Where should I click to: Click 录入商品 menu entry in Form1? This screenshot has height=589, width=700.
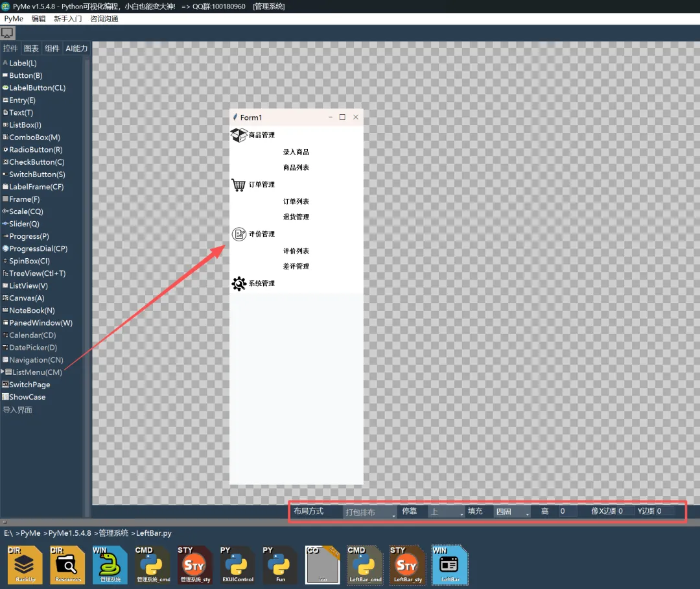[x=296, y=152]
